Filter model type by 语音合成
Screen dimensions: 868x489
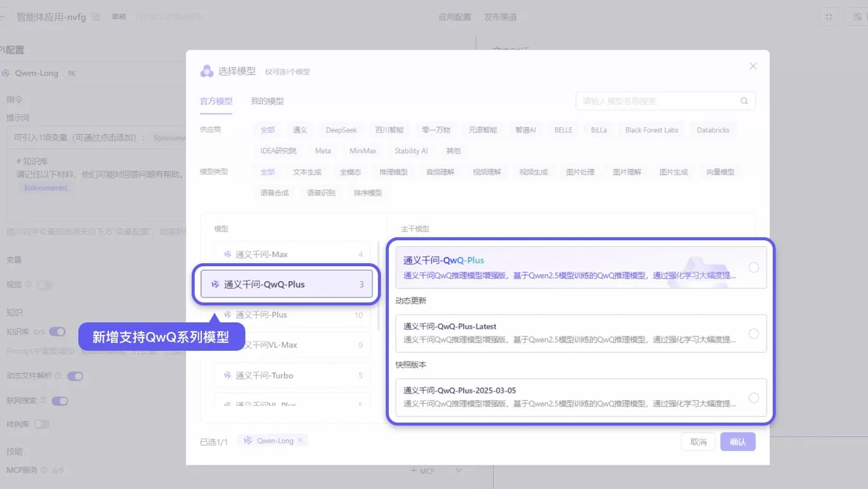coord(275,193)
